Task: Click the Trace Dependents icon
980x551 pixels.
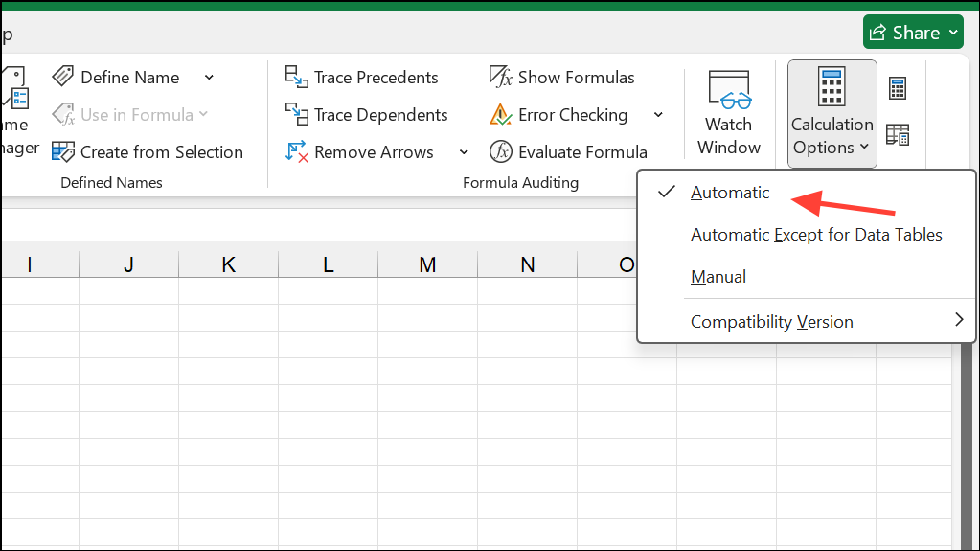Action: tap(296, 115)
